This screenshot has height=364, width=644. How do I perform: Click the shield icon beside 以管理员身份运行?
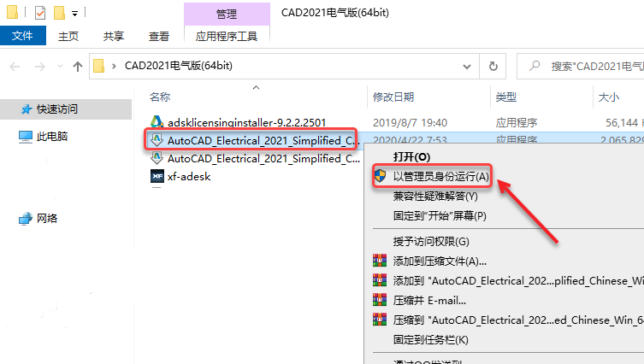point(380,176)
